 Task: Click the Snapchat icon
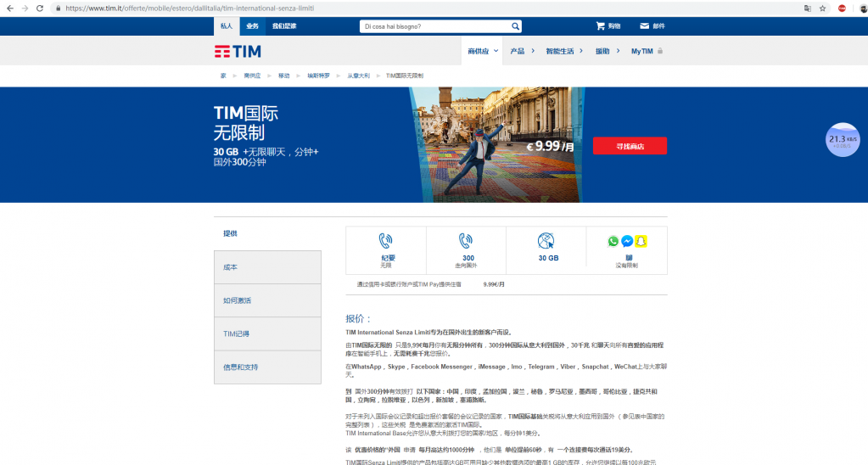pyautogui.click(x=641, y=241)
